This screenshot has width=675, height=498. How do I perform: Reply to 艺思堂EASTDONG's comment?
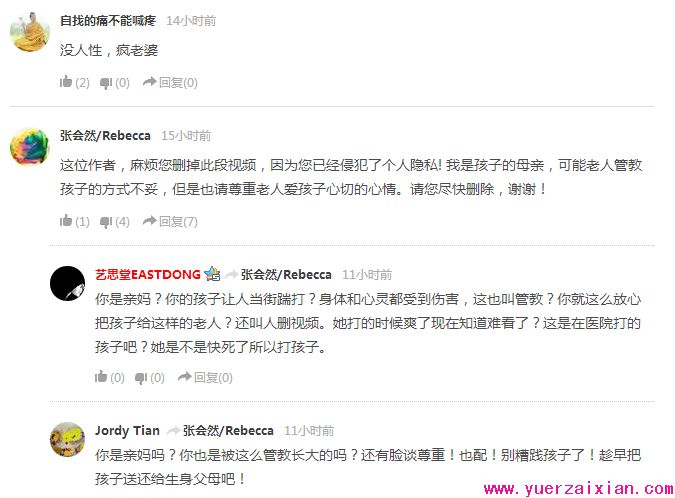205,377
